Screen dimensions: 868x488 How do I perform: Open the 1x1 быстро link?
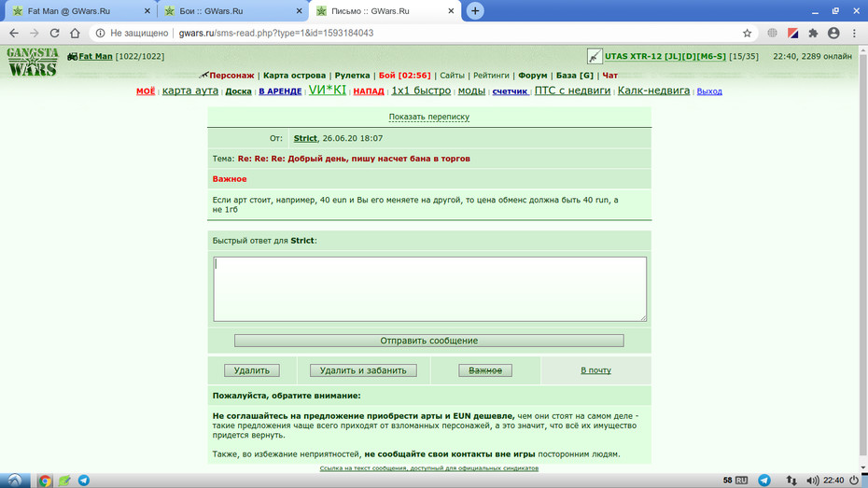pyautogui.click(x=421, y=91)
